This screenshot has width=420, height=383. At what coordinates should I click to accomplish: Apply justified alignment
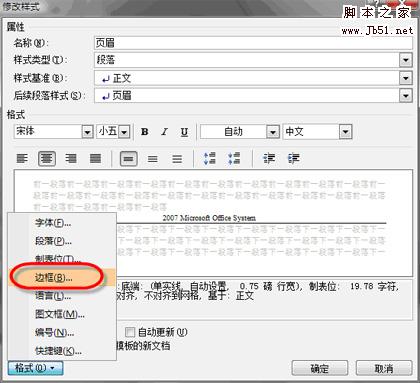[x=95, y=158]
